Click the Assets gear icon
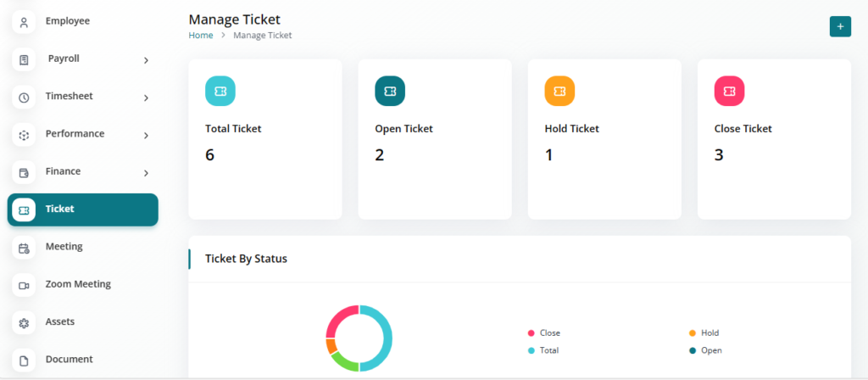868x380 pixels. tap(24, 323)
